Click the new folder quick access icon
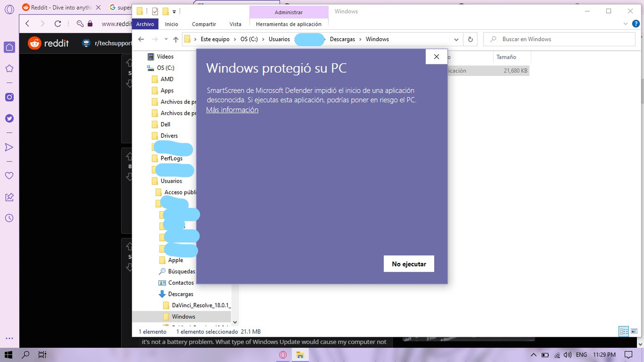The height and width of the screenshot is (362, 644). [165, 11]
